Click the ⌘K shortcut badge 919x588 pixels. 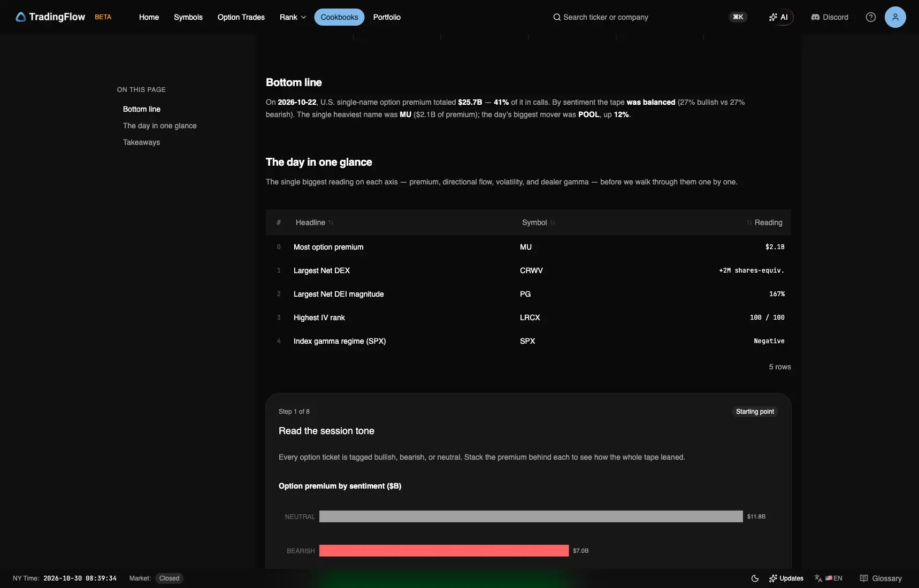(x=738, y=17)
